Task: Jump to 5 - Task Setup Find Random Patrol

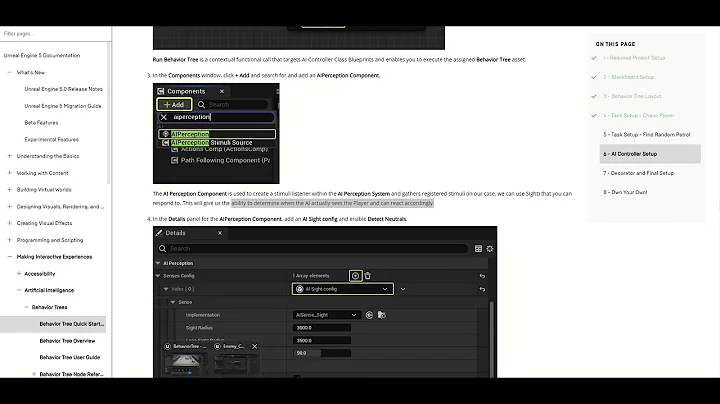Action: tap(647, 135)
